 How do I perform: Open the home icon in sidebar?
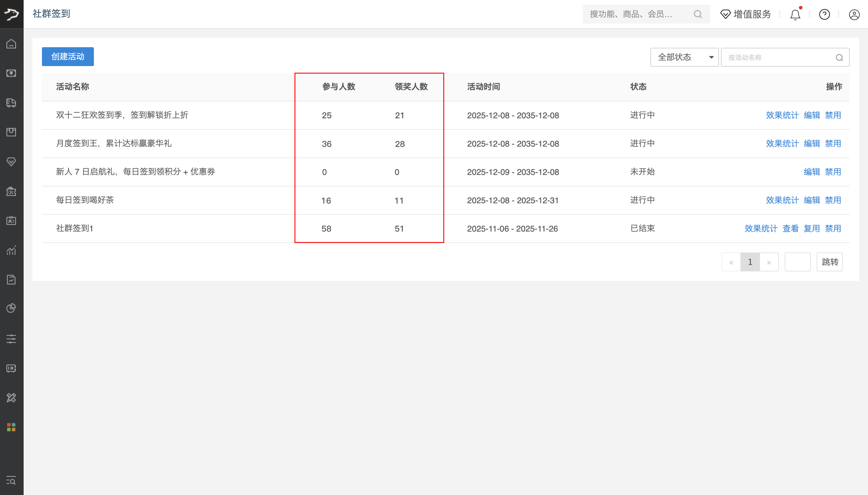(11, 44)
